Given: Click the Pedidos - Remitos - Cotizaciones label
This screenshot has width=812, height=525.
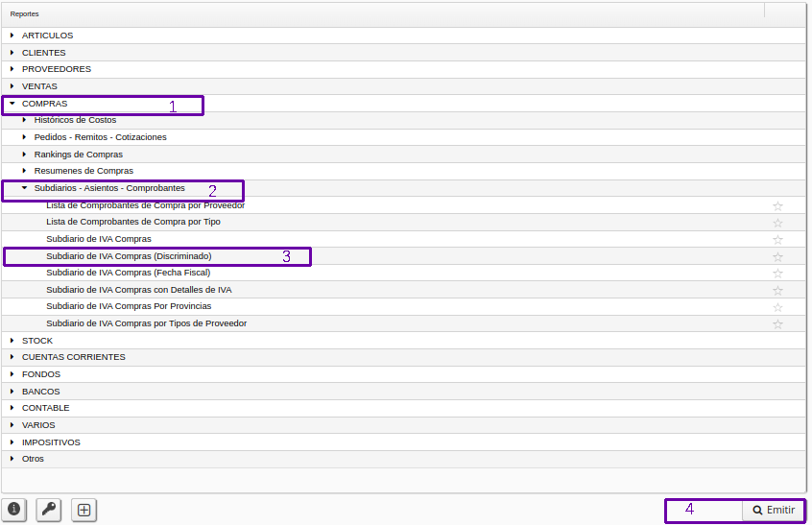Looking at the screenshot, I should coord(101,136).
